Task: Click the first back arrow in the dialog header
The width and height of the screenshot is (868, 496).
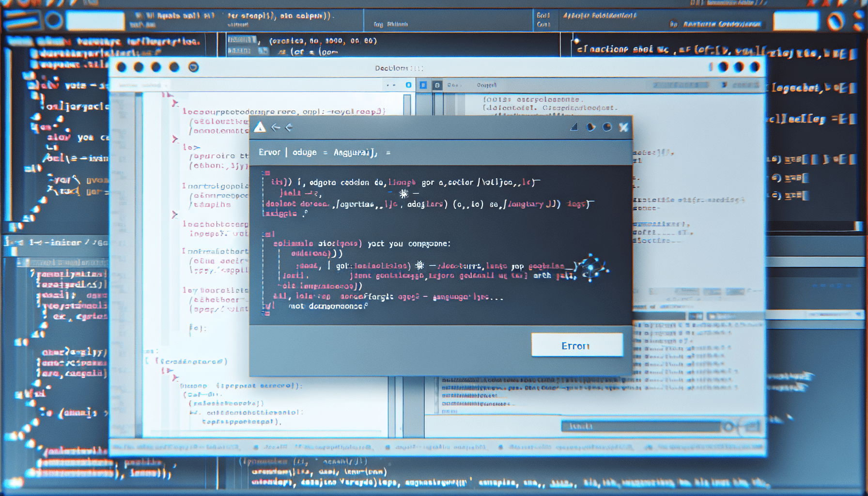Action: click(x=276, y=127)
